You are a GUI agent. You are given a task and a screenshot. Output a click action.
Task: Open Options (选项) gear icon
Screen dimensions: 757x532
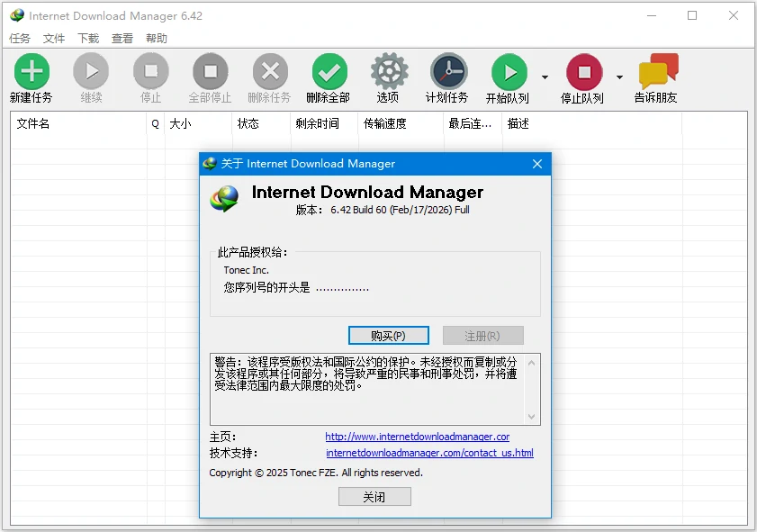389,72
